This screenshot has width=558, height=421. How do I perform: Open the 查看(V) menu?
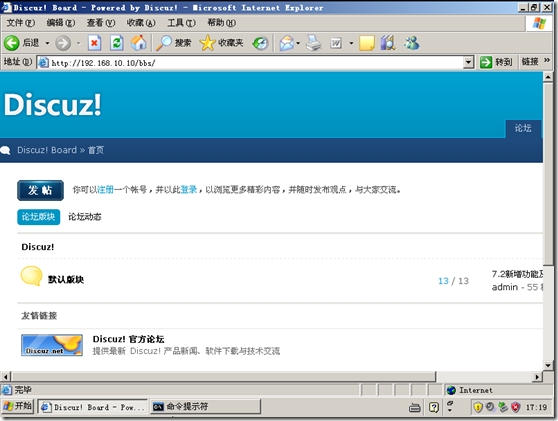point(101,23)
